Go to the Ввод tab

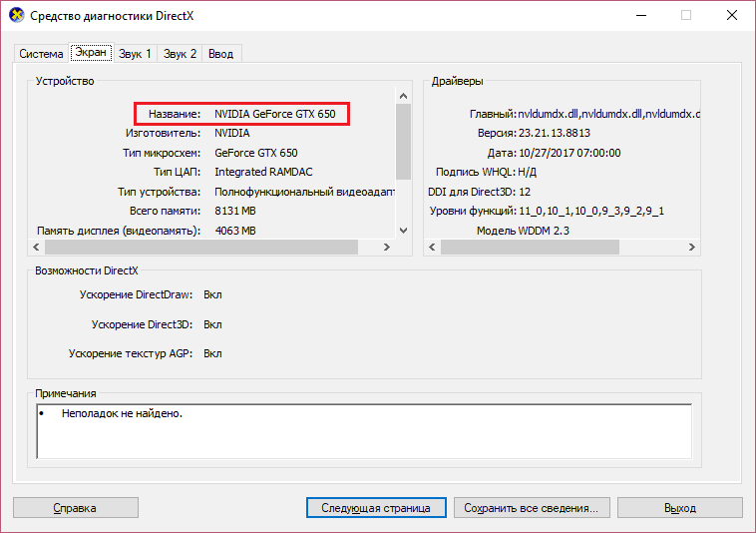(220, 54)
